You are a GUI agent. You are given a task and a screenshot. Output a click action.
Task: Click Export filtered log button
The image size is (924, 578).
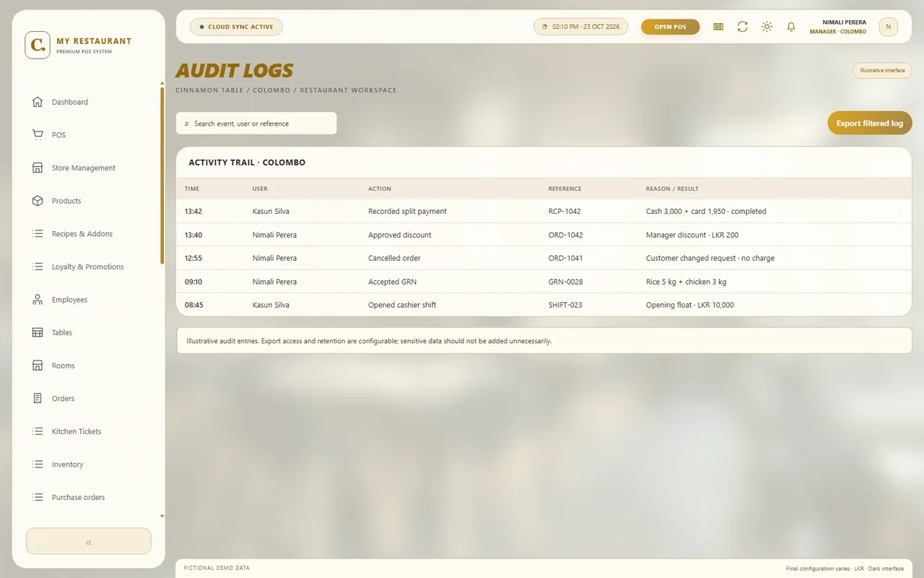[x=869, y=123]
